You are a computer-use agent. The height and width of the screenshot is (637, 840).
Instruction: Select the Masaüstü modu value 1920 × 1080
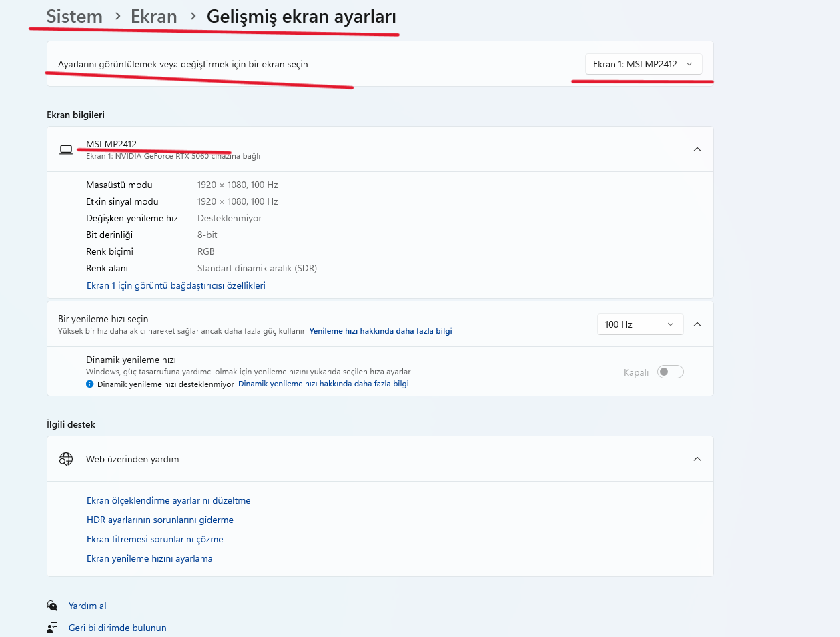click(238, 185)
